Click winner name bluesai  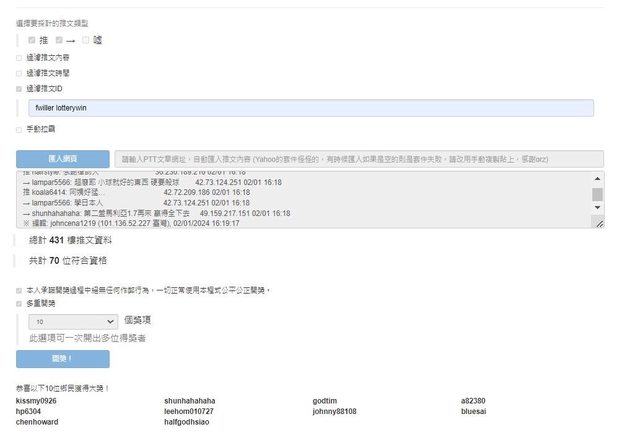(473, 411)
